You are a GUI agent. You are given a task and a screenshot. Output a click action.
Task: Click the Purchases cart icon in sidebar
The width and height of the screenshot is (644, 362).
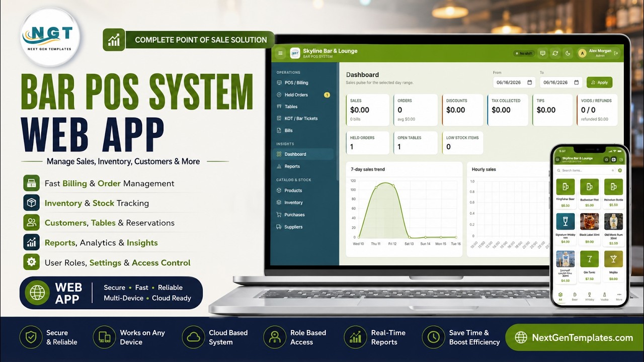279,215
